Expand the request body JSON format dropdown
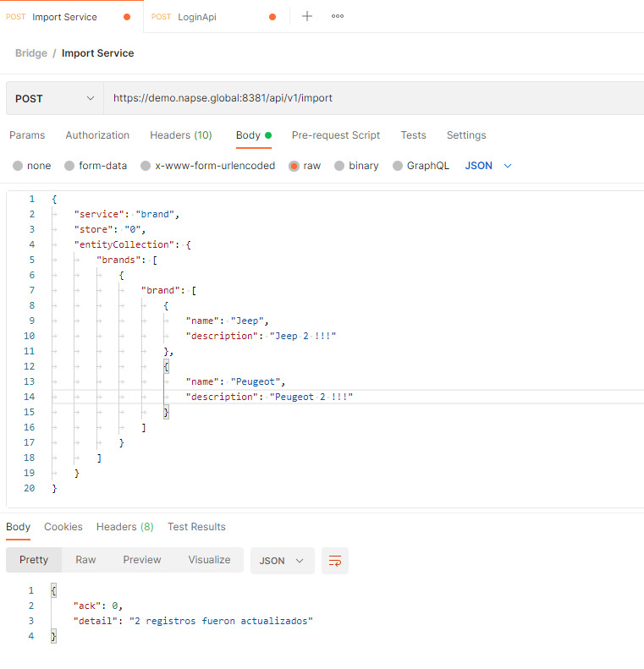The width and height of the screenshot is (644, 669). 489,166
